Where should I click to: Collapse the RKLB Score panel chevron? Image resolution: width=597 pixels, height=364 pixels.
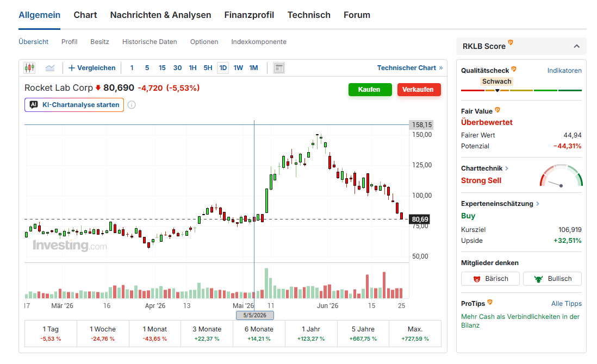(577, 46)
